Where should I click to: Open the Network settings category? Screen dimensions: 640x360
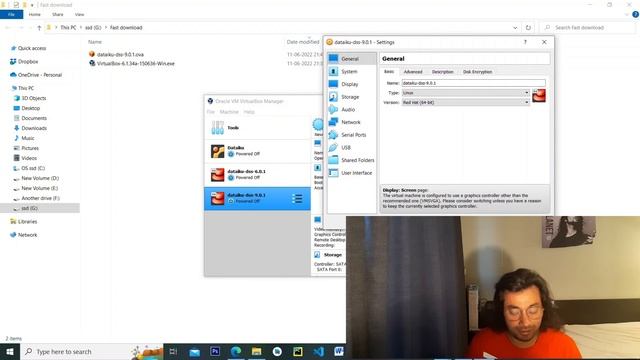351,122
